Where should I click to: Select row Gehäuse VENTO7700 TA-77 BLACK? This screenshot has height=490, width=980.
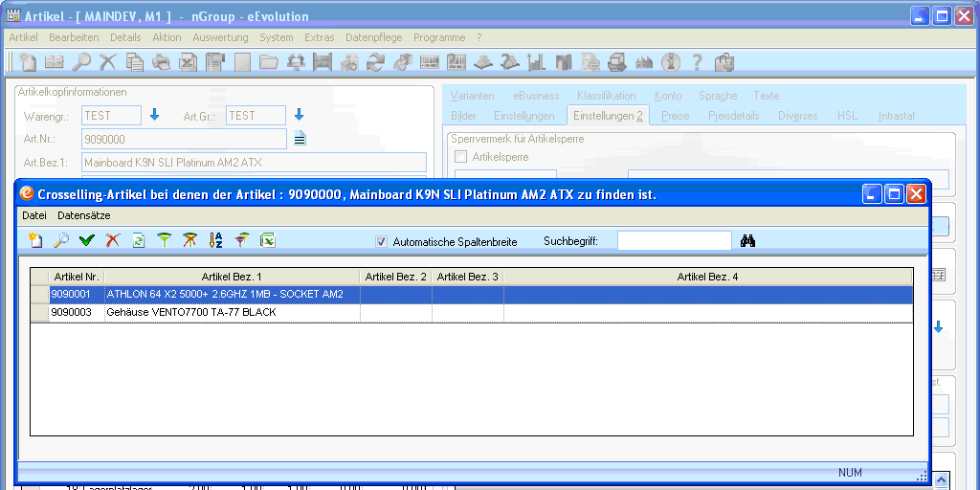(191, 313)
